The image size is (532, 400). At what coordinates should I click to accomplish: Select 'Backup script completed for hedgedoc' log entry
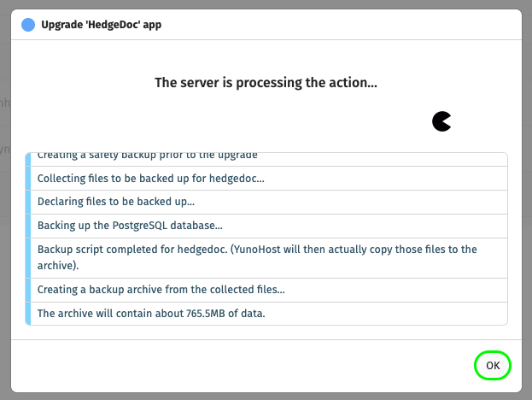(x=266, y=258)
